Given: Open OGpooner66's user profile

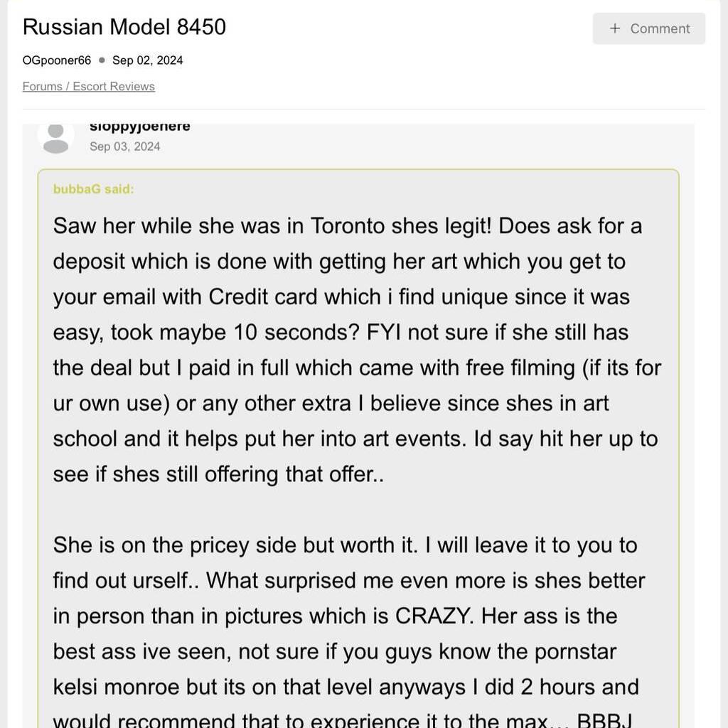Looking at the screenshot, I should (x=57, y=60).
